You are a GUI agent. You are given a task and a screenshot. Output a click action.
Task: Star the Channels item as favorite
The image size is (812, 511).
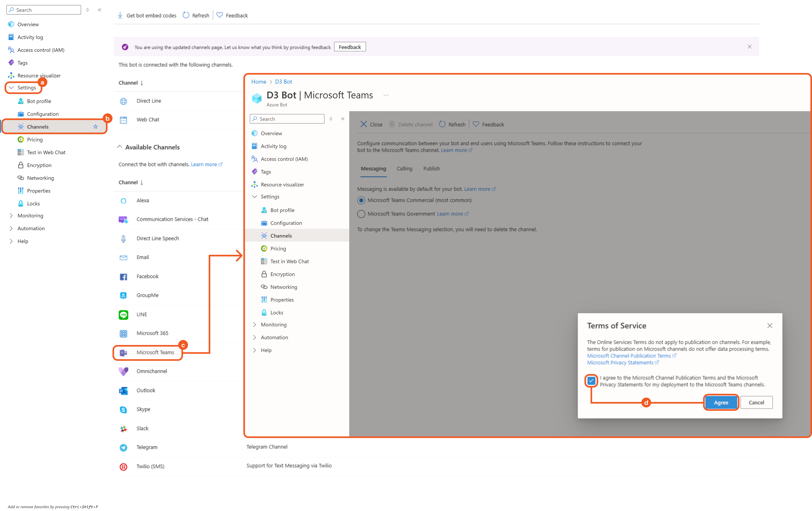tap(96, 127)
